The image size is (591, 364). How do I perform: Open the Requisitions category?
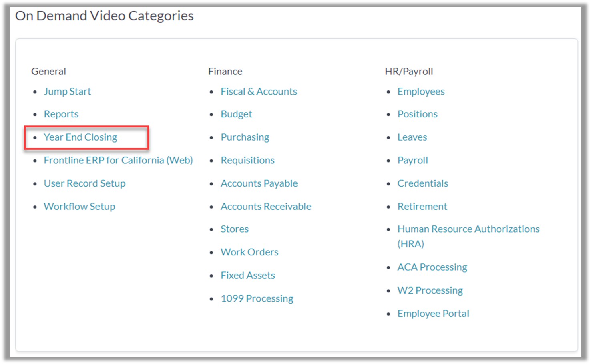[248, 160]
